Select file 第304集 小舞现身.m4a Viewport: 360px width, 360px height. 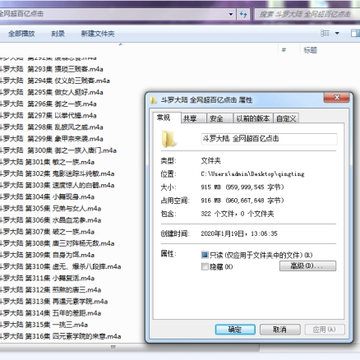click(x=47, y=197)
